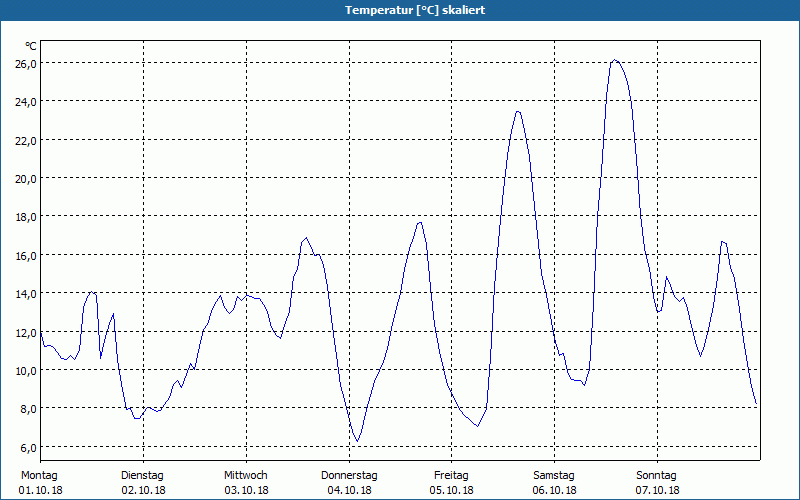Click the Thursday minimum near 6 °C
Screen dimensions: 800x500
tap(357, 441)
